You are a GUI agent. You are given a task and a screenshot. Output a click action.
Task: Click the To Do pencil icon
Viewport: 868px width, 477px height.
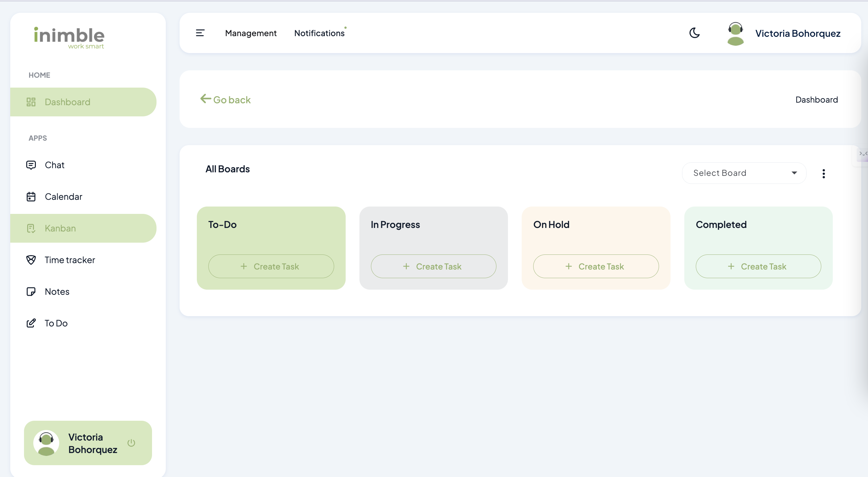pos(31,323)
